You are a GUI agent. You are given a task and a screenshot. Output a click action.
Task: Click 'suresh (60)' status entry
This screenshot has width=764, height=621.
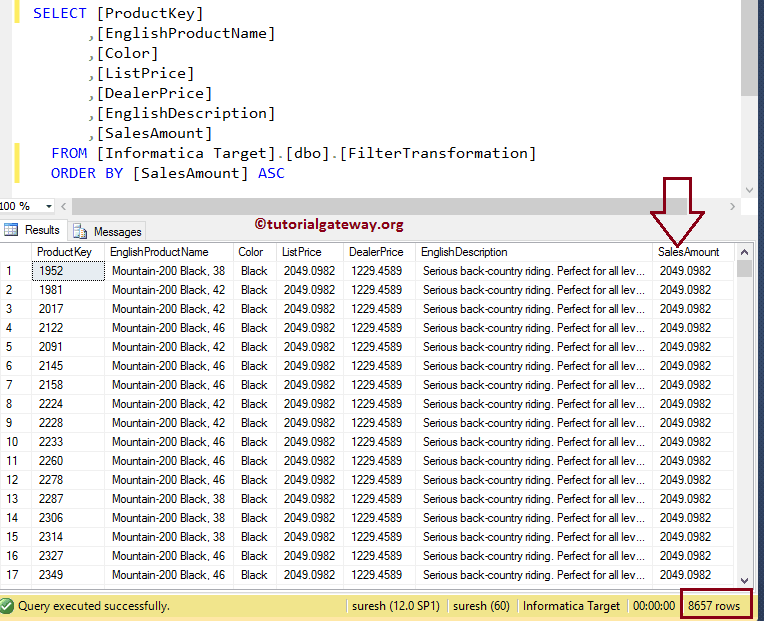coord(481,606)
